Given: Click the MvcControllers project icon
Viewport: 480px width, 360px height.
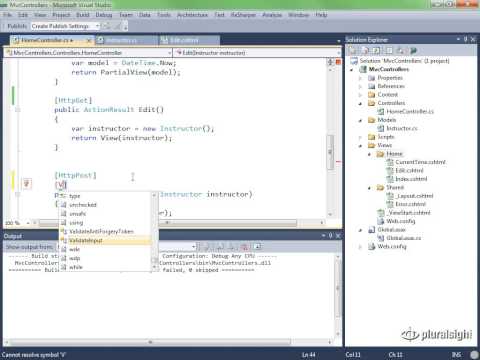Looking at the screenshot, I should [x=363, y=69].
